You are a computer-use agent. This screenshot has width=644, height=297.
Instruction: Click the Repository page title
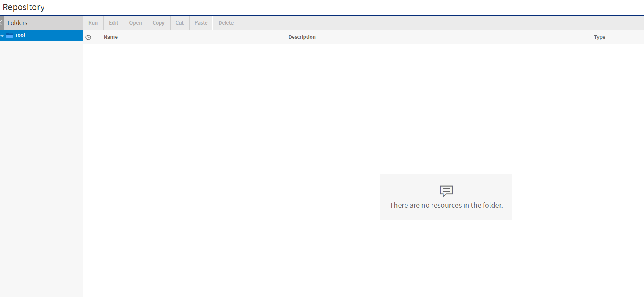(24, 7)
